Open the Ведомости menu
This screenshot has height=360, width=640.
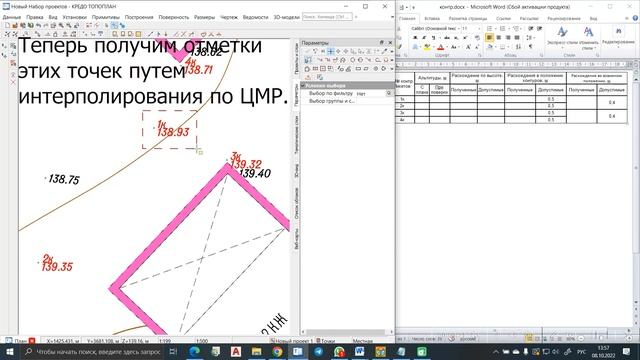tap(256, 17)
